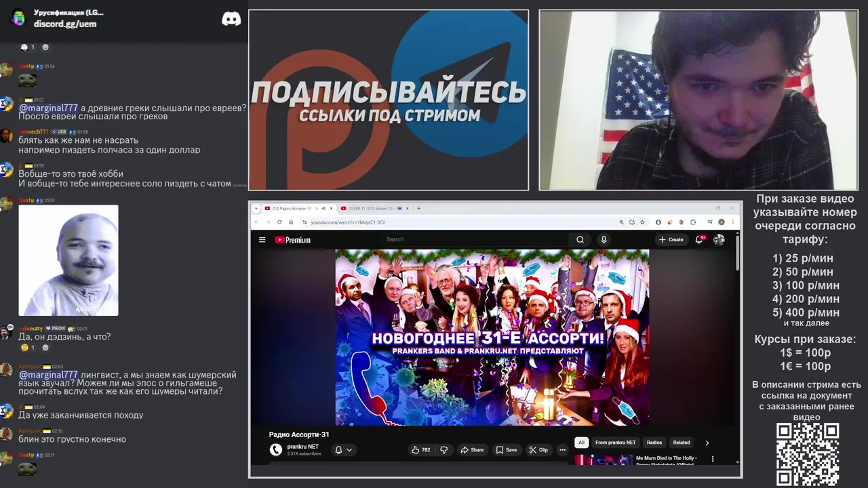
Task: Open YouTube notifications bell in header
Action: tap(699, 239)
